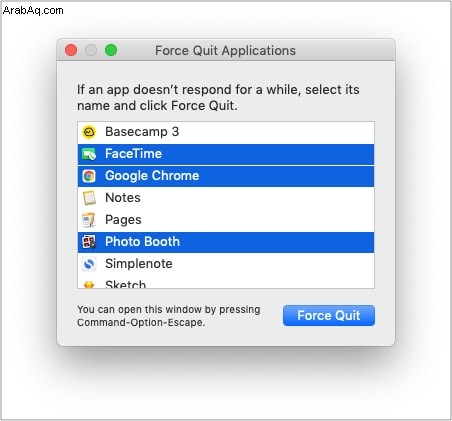Image resolution: width=452 pixels, height=421 pixels.
Task: Select the Google Chrome entry
Action: click(226, 176)
